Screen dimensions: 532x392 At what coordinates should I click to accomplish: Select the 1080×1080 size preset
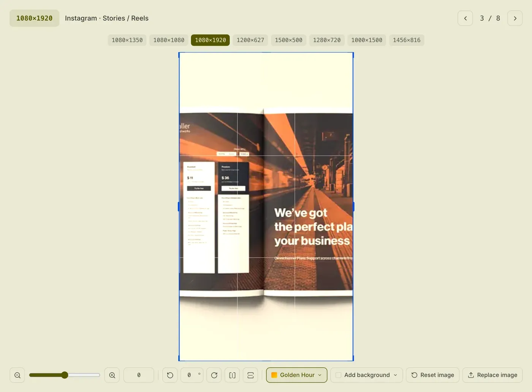pos(169,40)
